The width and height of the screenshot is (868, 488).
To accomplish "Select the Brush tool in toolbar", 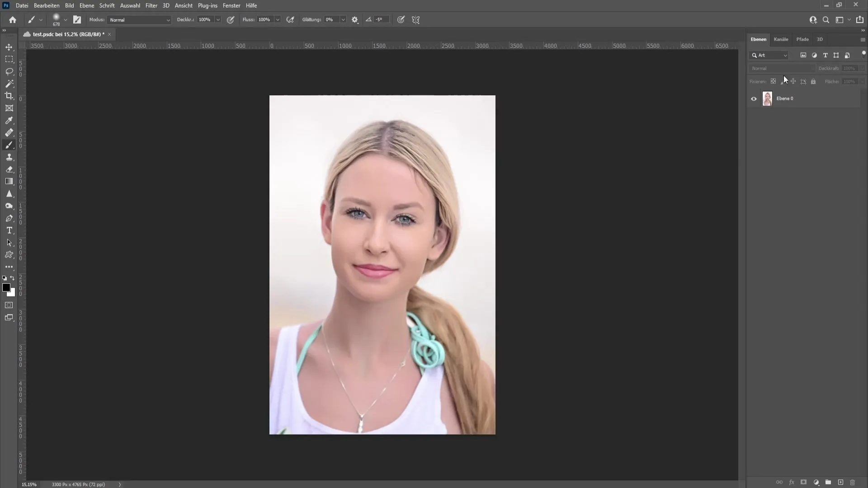I will (x=9, y=145).
